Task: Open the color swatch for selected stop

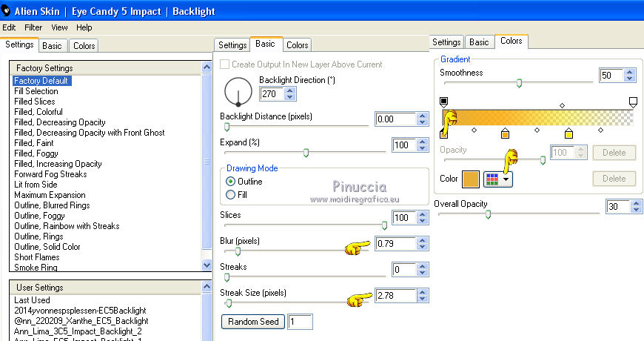Action: tap(471, 179)
